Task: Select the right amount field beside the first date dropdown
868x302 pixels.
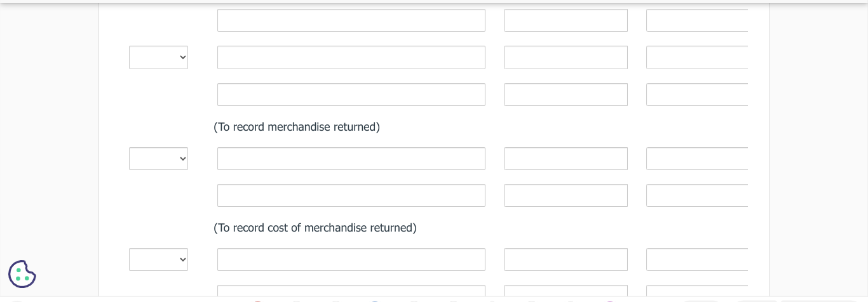Action: [x=696, y=58]
